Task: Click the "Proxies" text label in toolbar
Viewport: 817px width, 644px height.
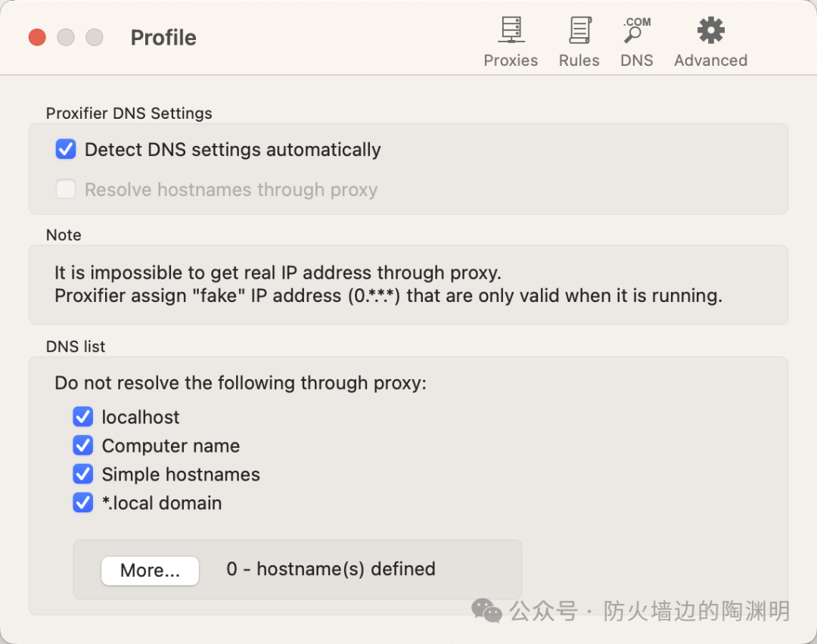Action: tap(511, 61)
